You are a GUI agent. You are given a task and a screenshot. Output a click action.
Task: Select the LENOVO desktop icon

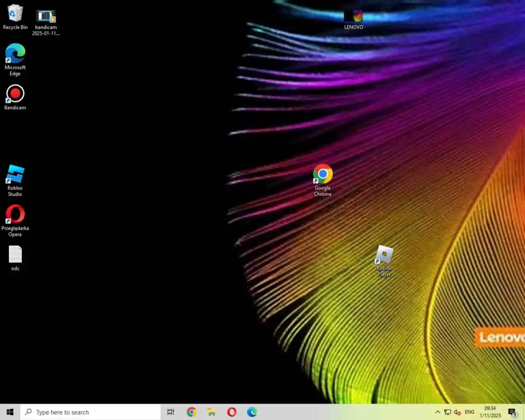(x=354, y=20)
